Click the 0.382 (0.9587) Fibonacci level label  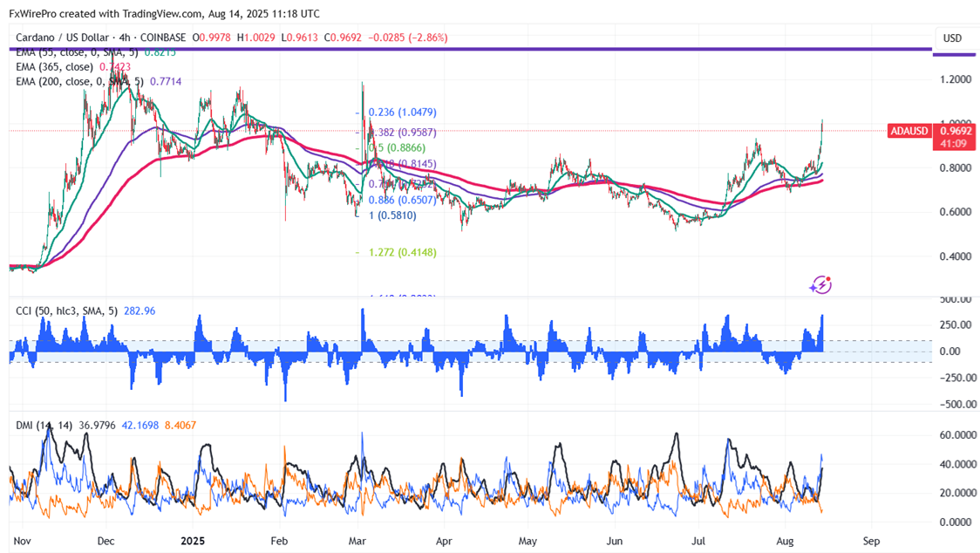coord(403,133)
